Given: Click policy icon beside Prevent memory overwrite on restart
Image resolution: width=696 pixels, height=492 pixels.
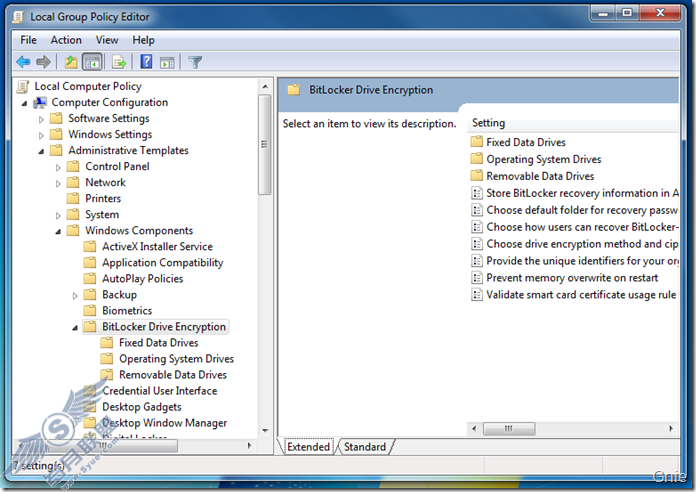Looking at the screenshot, I should [x=477, y=278].
